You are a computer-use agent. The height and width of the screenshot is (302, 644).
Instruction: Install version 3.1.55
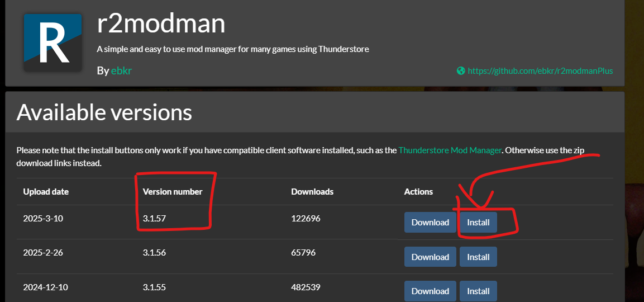pyautogui.click(x=478, y=291)
